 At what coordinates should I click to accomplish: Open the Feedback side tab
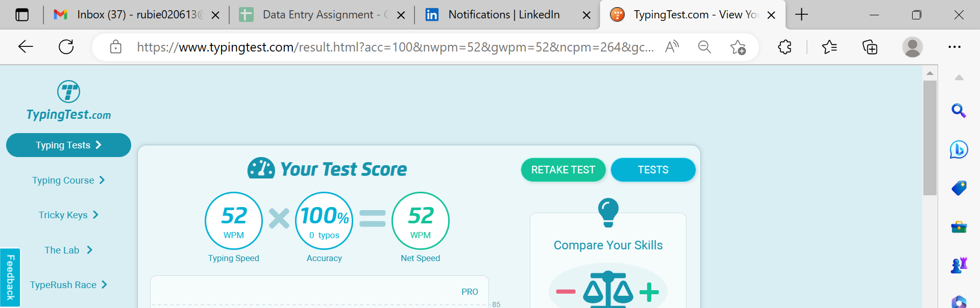pos(10,277)
